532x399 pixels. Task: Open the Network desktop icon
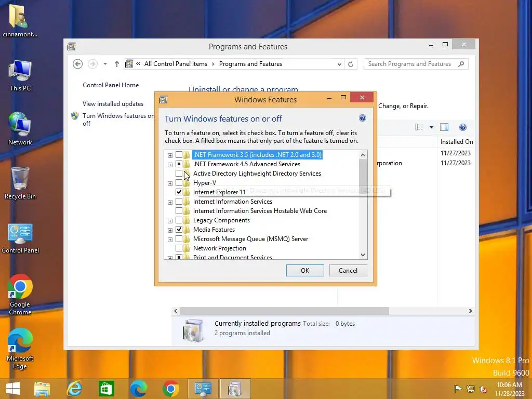click(x=20, y=129)
